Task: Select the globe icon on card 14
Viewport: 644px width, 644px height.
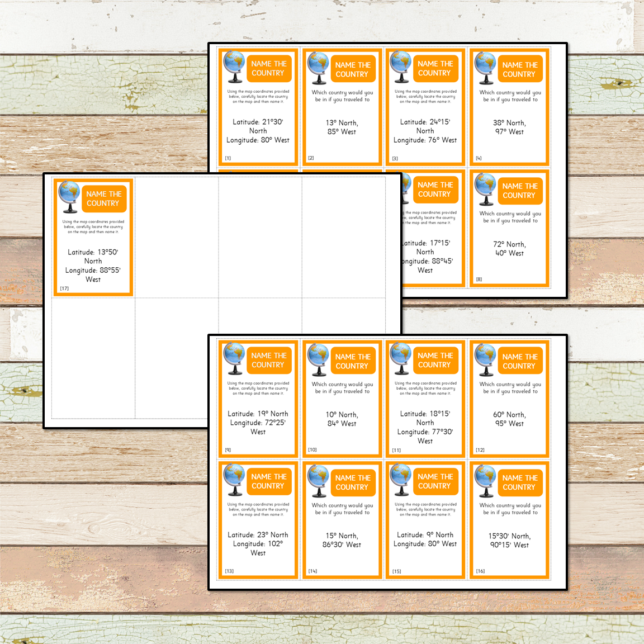Action: click(x=318, y=480)
